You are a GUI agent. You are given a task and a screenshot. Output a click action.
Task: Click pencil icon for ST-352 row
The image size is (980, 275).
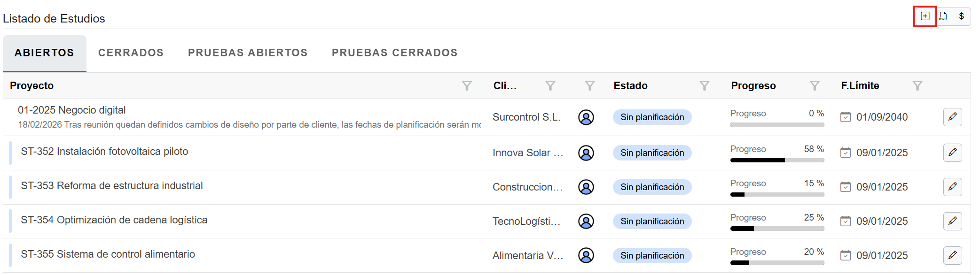[x=952, y=153]
